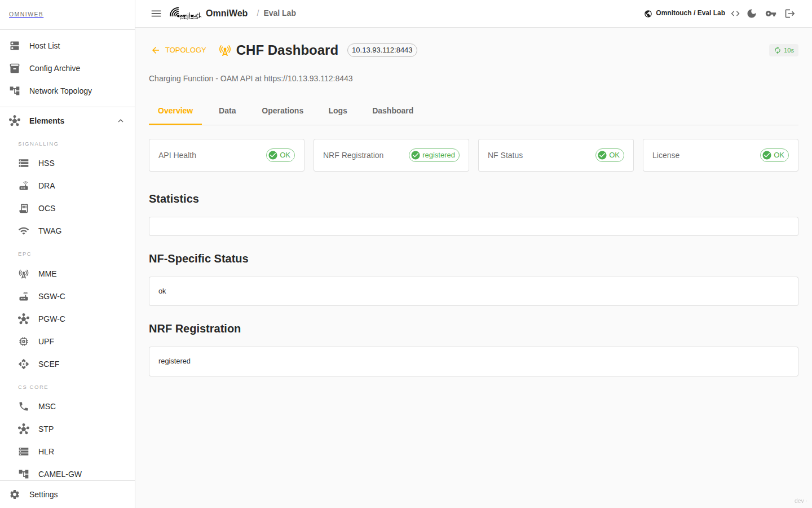Click the OMNIWEB link in sidebar

click(x=26, y=14)
